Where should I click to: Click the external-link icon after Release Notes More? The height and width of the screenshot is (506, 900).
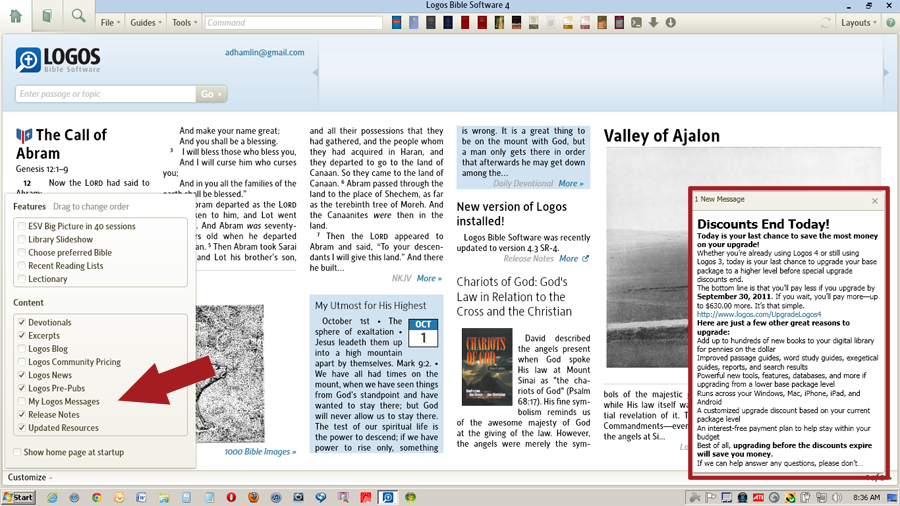point(585,259)
